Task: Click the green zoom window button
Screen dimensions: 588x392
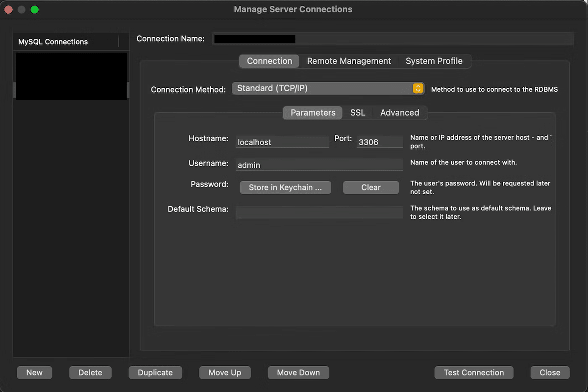Action: click(34, 9)
